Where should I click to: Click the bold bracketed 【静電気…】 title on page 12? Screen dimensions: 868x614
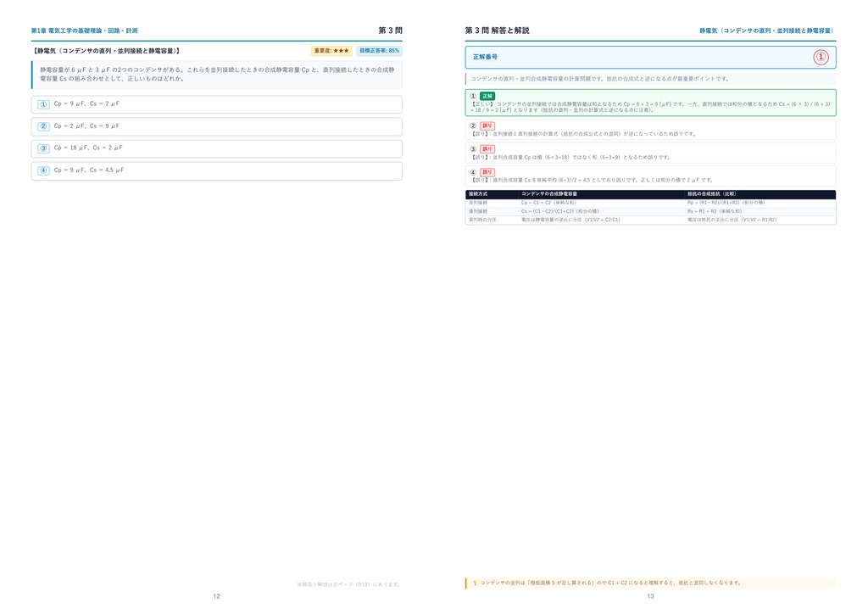point(106,51)
